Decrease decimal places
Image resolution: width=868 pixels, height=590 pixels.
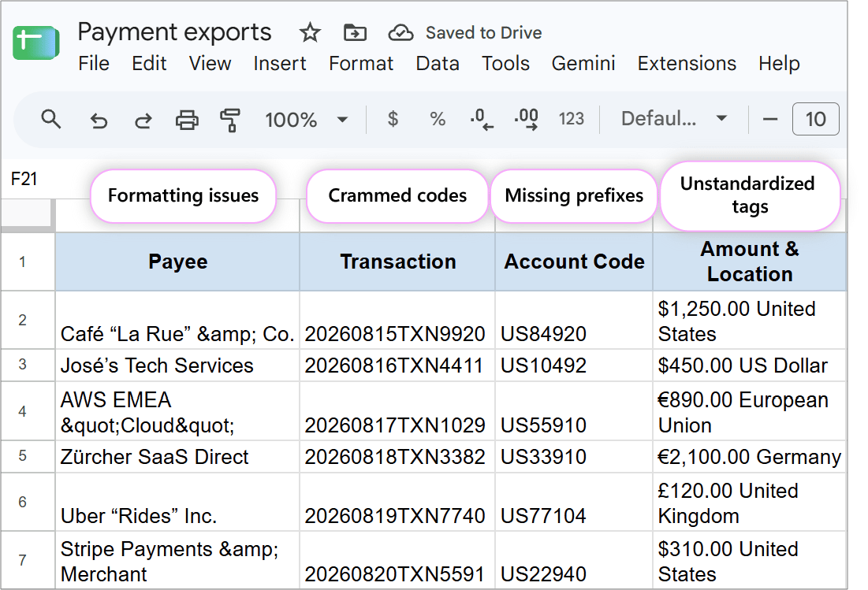pyautogui.click(x=482, y=120)
